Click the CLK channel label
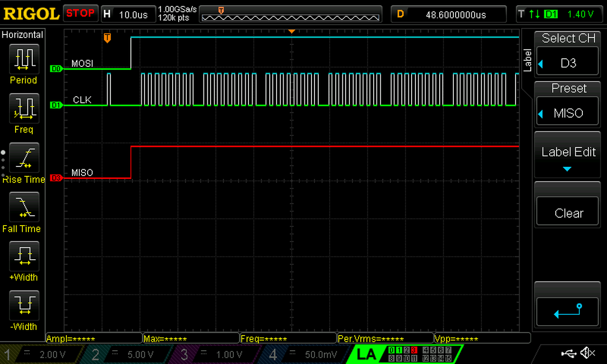 click(x=82, y=100)
